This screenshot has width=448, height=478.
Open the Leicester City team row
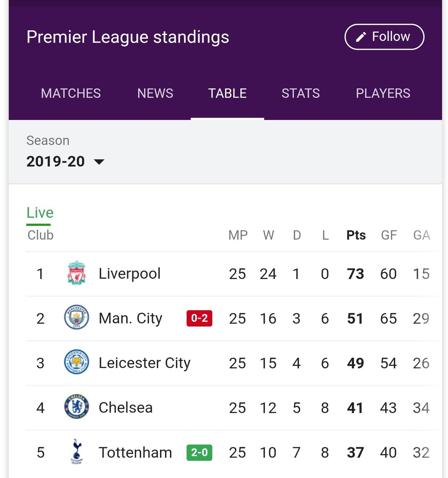pyautogui.click(x=234, y=363)
